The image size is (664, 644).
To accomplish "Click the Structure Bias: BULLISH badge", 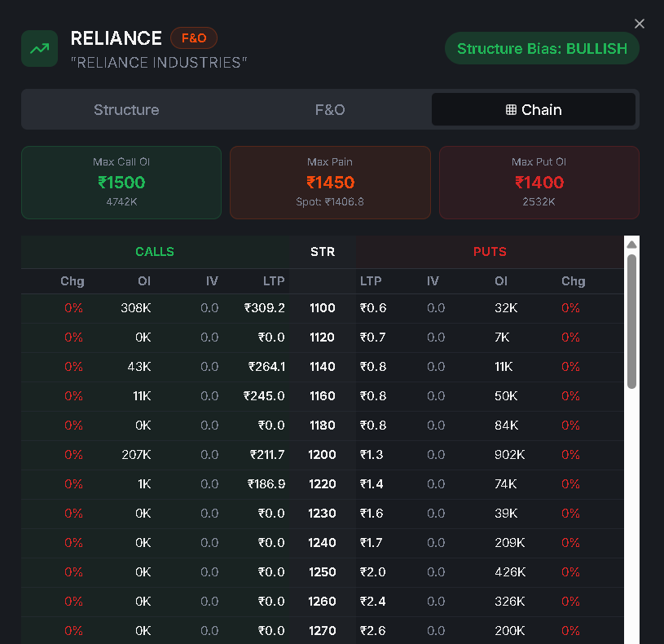I will 542,48.
